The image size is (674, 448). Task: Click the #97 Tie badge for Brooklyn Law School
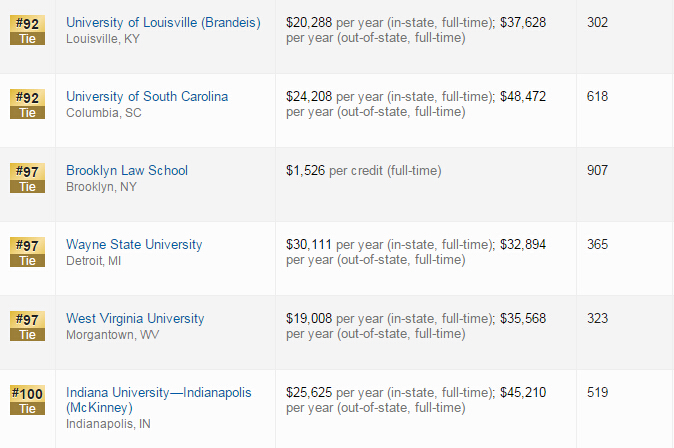point(28,178)
